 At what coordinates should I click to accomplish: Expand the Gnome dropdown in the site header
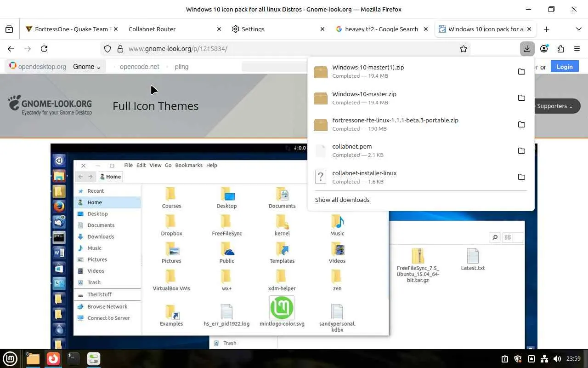(87, 67)
